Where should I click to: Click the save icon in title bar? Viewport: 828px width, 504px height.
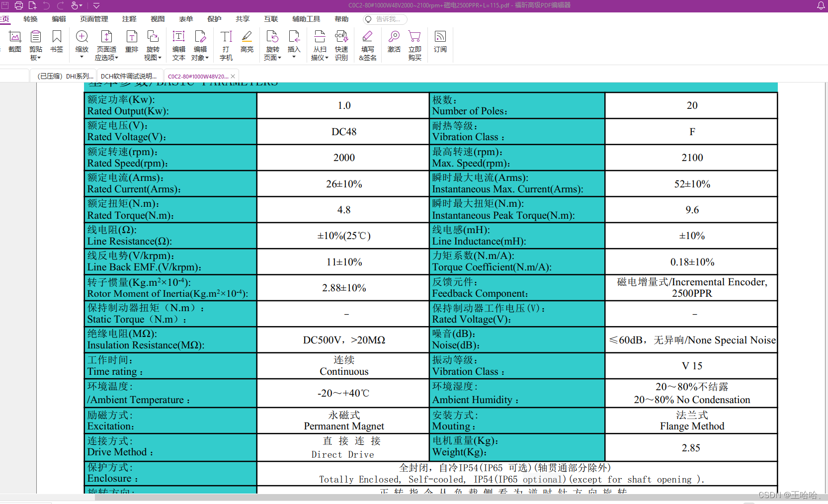(x=5, y=5)
